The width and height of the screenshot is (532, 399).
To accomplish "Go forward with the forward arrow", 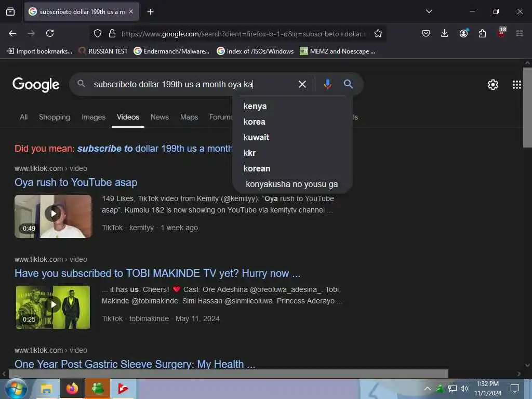I will 31,33.
